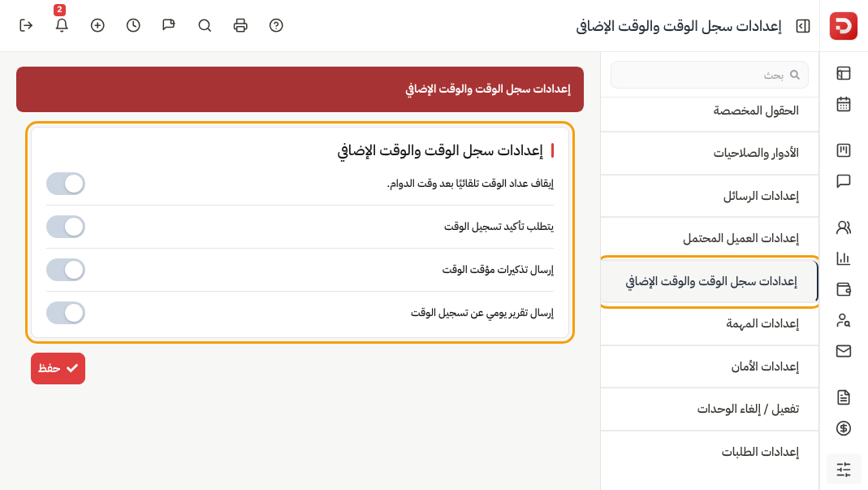
Task: Open الأدوار والصلاحيات settings menu item
Action: 709,153
